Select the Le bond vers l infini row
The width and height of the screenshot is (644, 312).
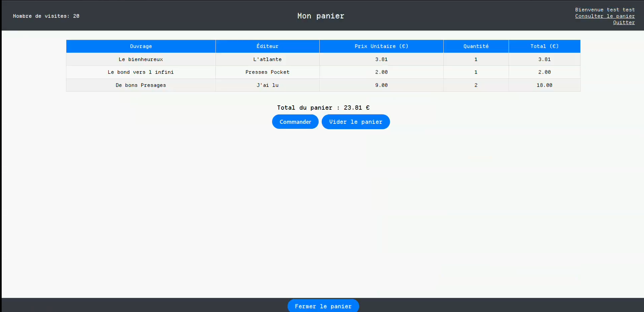(141, 72)
